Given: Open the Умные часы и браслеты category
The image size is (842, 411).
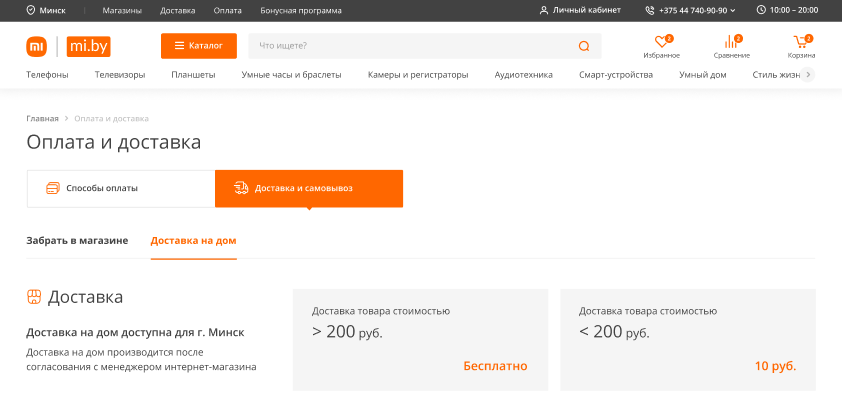Looking at the screenshot, I should pyautogui.click(x=291, y=75).
